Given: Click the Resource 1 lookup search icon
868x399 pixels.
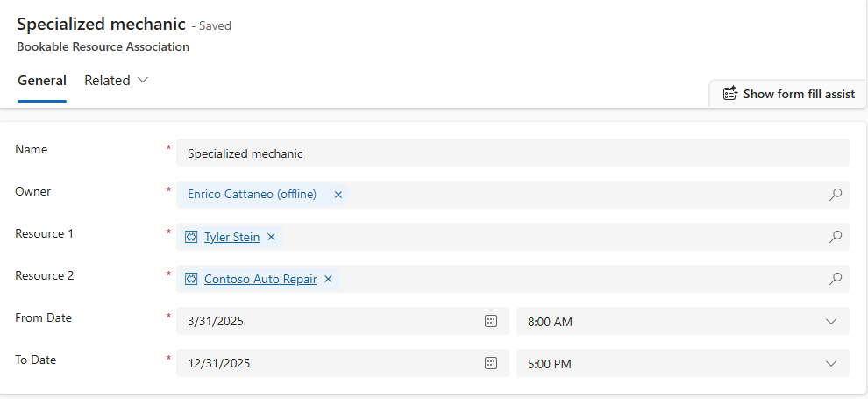Looking at the screenshot, I should point(836,236).
